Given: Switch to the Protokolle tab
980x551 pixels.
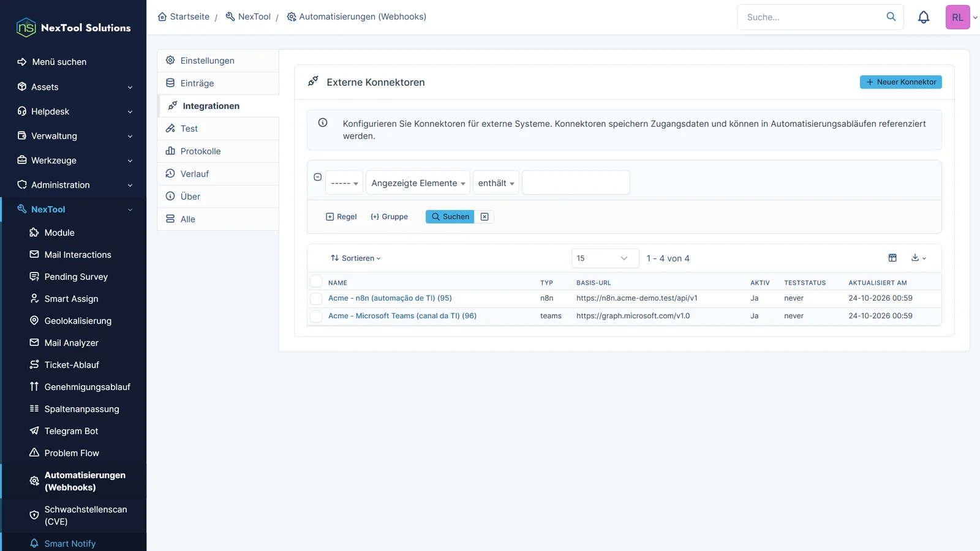Looking at the screenshot, I should (x=218, y=151).
